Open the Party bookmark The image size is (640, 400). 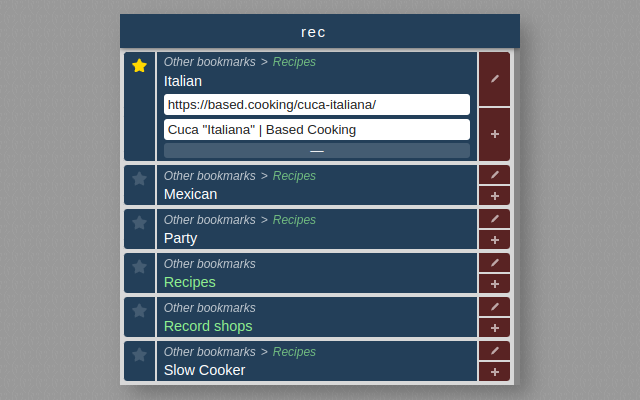pos(181,238)
